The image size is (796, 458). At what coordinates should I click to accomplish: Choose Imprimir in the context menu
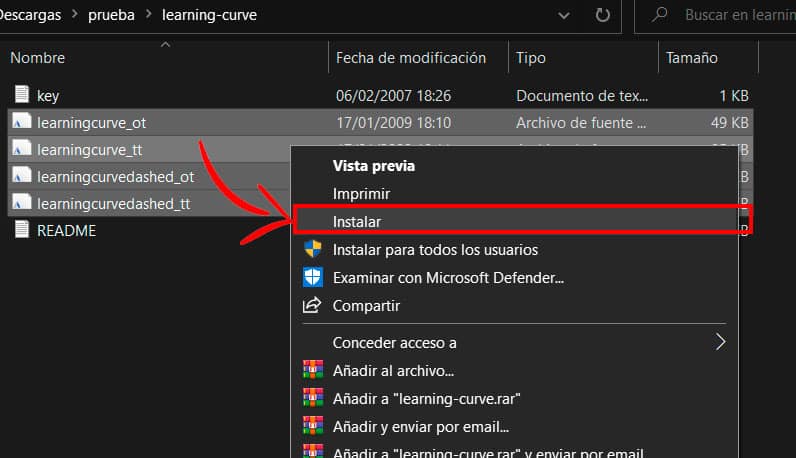(x=361, y=193)
